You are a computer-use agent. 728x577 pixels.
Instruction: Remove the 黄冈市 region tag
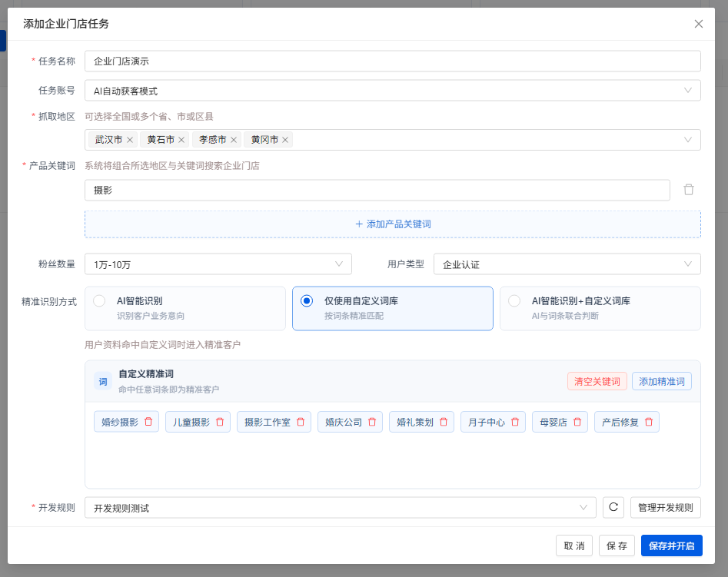(x=285, y=140)
